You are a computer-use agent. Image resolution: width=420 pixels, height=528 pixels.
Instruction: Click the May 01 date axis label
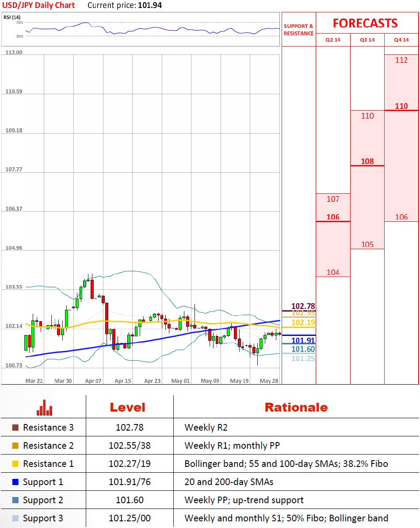coord(180,381)
